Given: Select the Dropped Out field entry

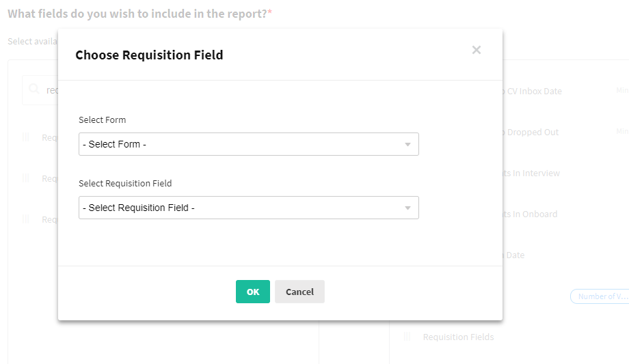Looking at the screenshot, I should click(x=533, y=132).
